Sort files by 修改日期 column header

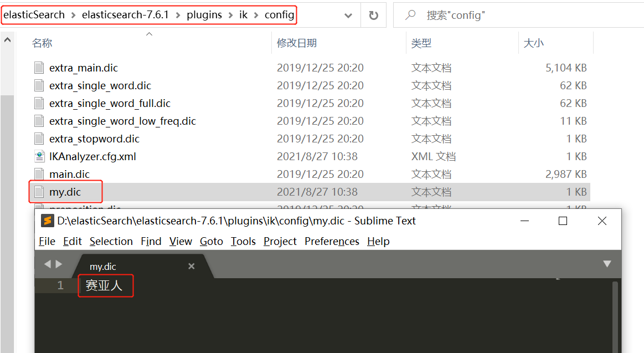click(x=297, y=43)
